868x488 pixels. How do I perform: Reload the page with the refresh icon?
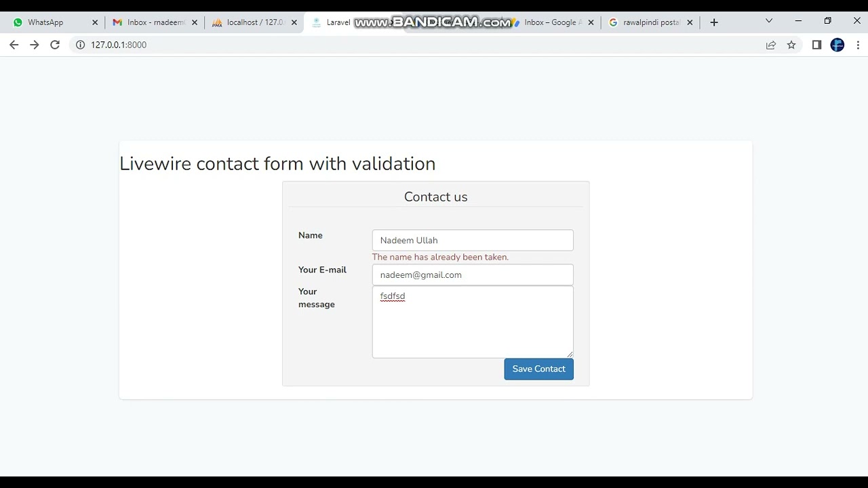click(55, 45)
